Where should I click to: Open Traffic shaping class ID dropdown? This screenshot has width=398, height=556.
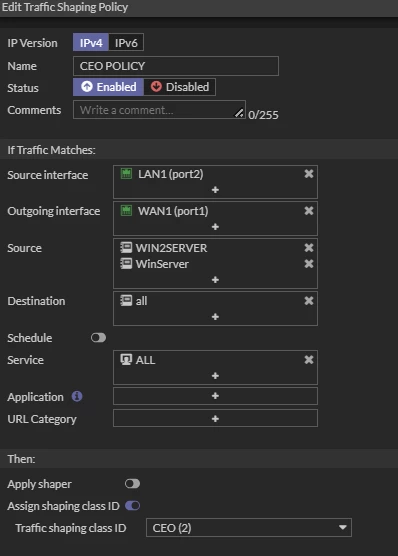(x=249, y=528)
